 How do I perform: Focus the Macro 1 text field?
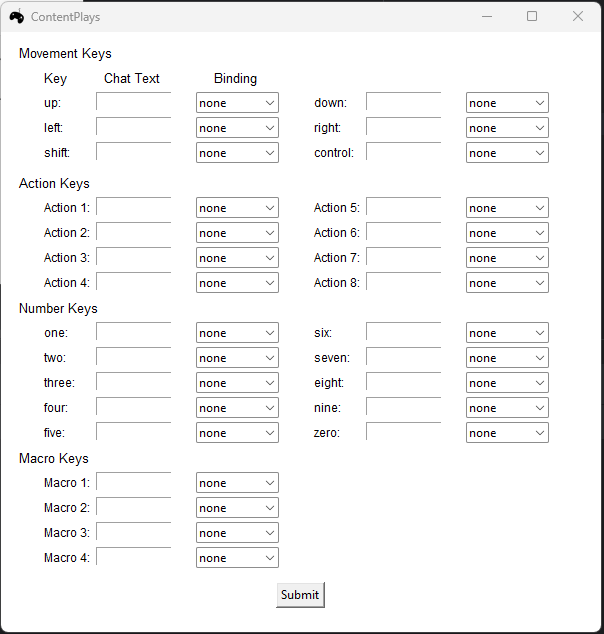pos(133,481)
